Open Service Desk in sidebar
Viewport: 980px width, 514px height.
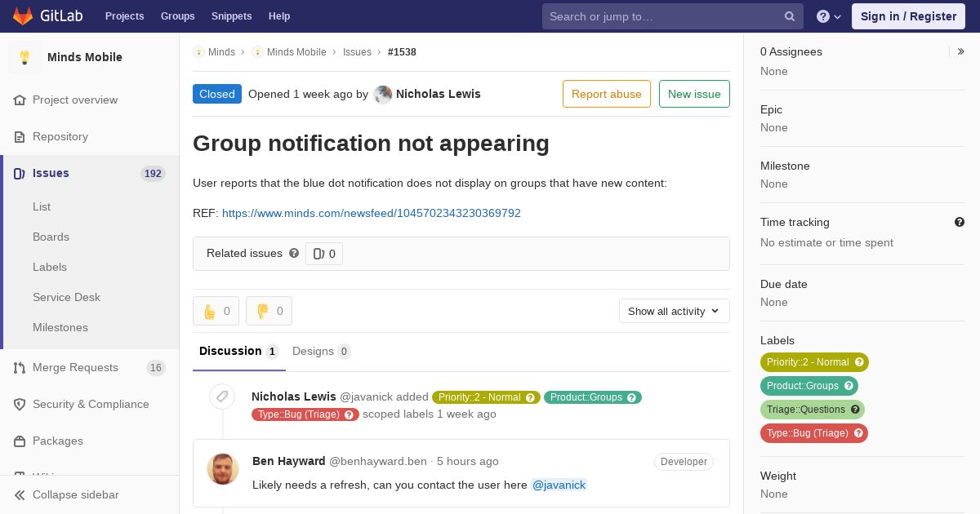(x=66, y=297)
